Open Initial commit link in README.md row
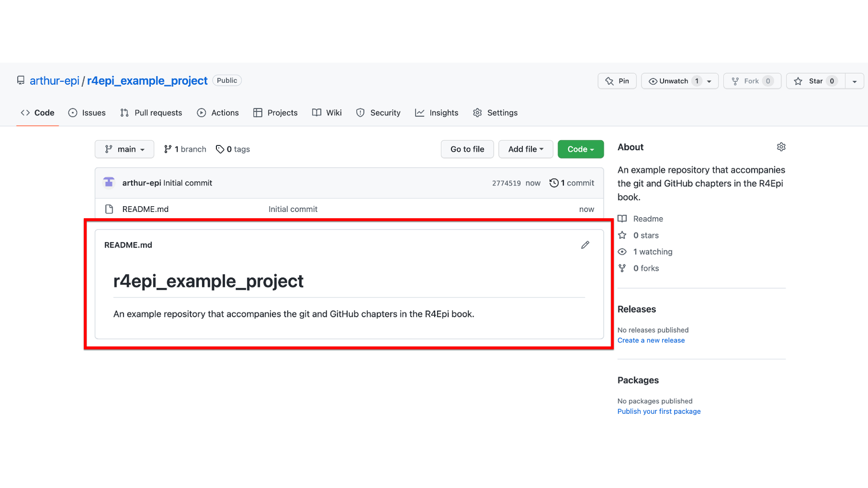This screenshot has width=868, height=488. pos(293,209)
